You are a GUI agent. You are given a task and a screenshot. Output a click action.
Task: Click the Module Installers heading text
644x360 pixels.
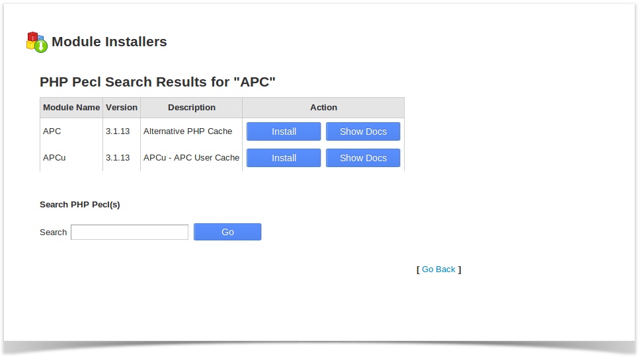point(109,42)
